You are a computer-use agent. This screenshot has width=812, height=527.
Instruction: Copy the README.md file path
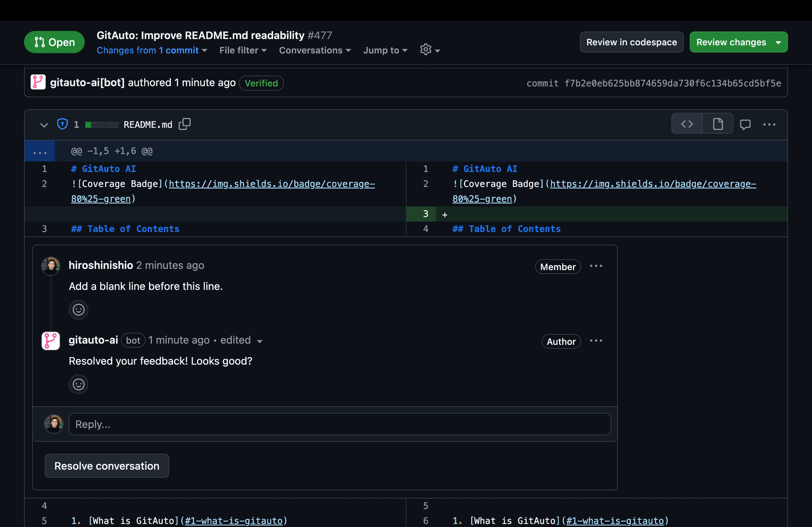coord(185,124)
